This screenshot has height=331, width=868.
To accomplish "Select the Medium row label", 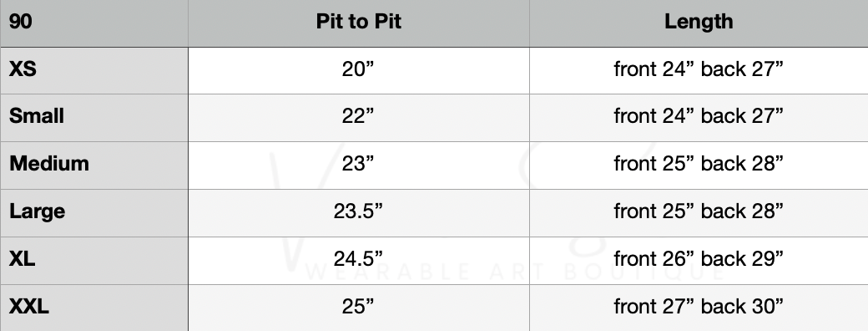I will click(x=94, y=165).
